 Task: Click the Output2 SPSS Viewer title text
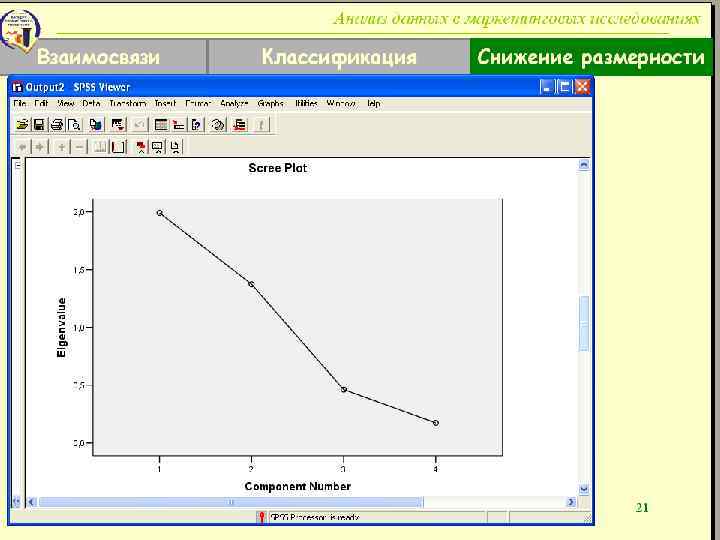78,87
